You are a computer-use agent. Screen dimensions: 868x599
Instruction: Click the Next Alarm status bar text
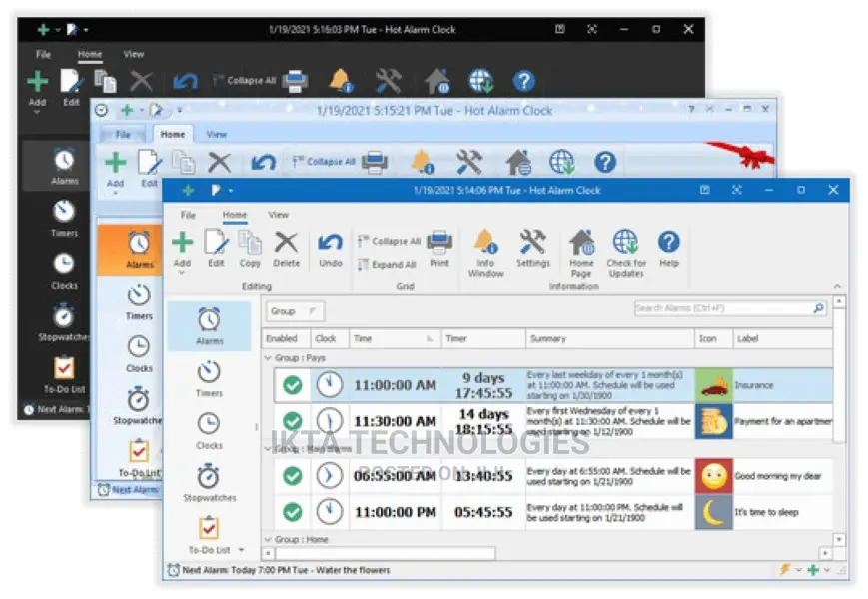pyautogui.click(x=287, y=570)
